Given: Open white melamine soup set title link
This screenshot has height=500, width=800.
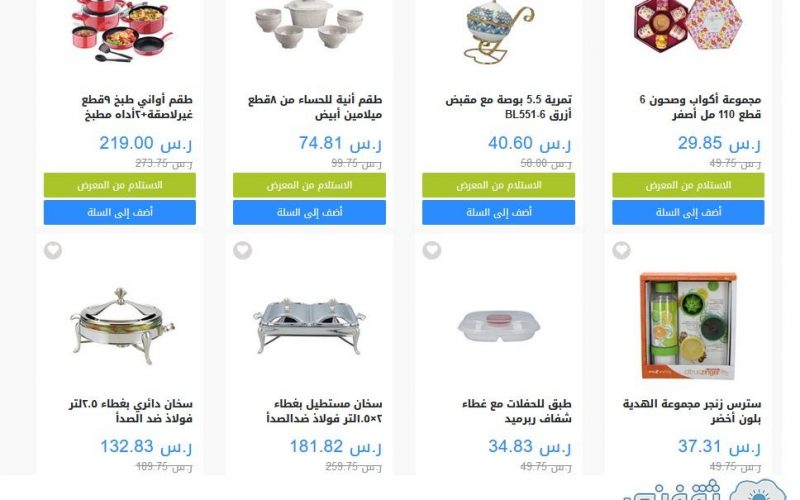Looking at the screenshot, I should click(x=315, y=107).
